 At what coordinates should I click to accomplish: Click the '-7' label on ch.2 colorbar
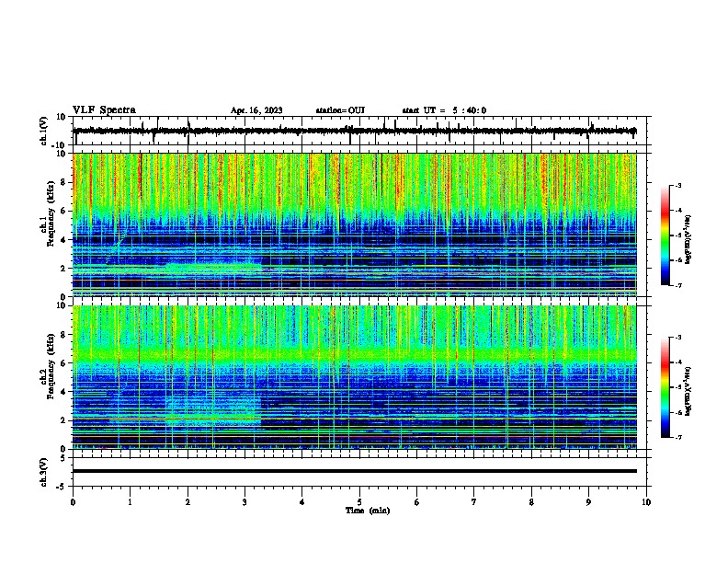[x=677, y=437]
